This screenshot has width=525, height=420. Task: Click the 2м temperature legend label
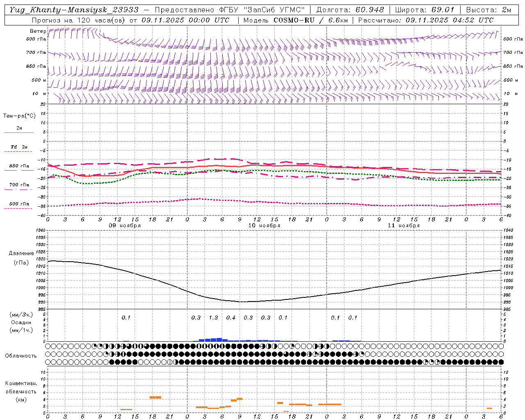(x=19, y=128)
